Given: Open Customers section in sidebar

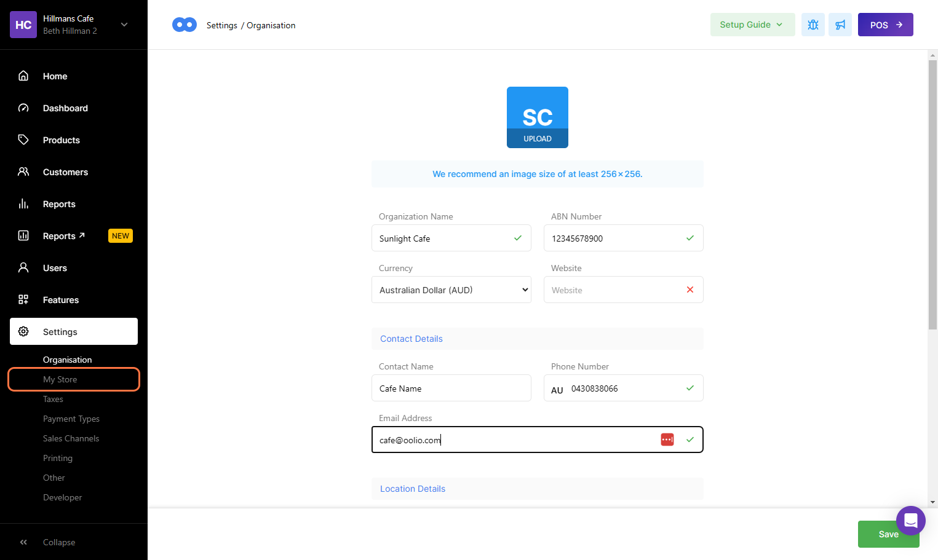Looking at the screenshot, I should point(65,172).
